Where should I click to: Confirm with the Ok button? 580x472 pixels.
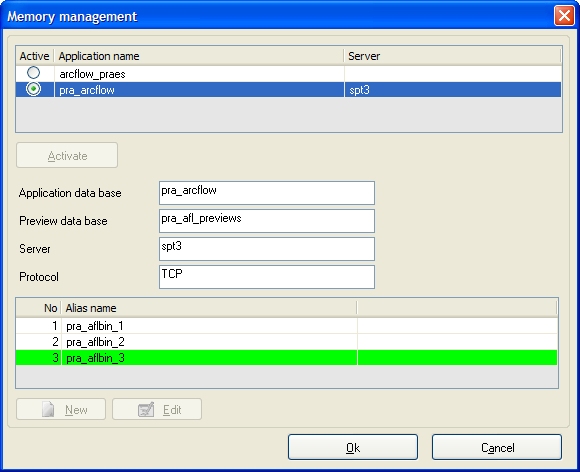[x=353, y=447]
